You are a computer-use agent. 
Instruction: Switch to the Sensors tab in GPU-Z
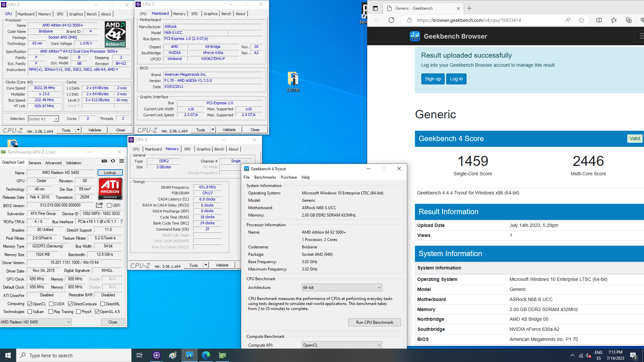coord(35,163)
